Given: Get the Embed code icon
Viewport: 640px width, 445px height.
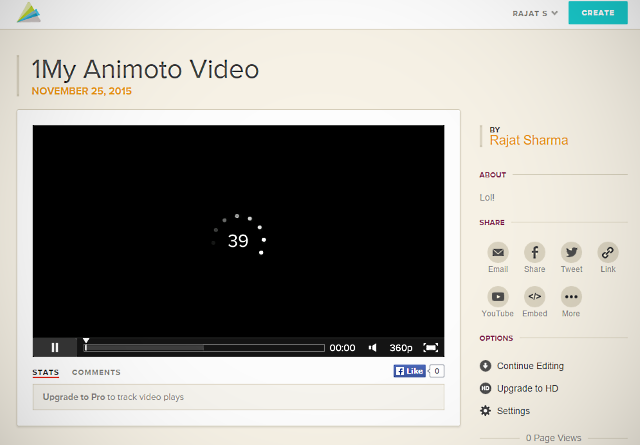Looking at the screenshot, I should click(535, 297).
